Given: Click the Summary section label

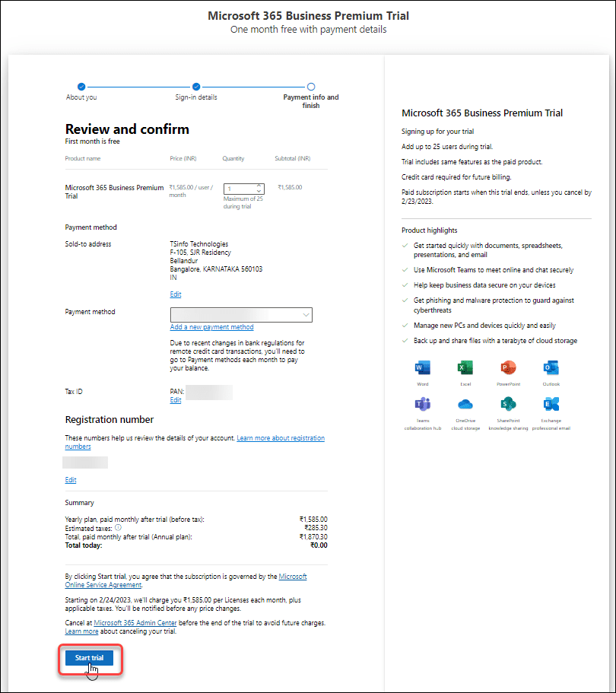Looking at the screenshot, I should (80, 503).
